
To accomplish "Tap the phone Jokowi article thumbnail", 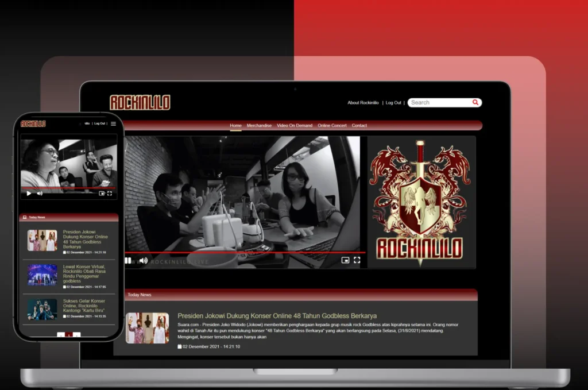I will tap(42, 240).
